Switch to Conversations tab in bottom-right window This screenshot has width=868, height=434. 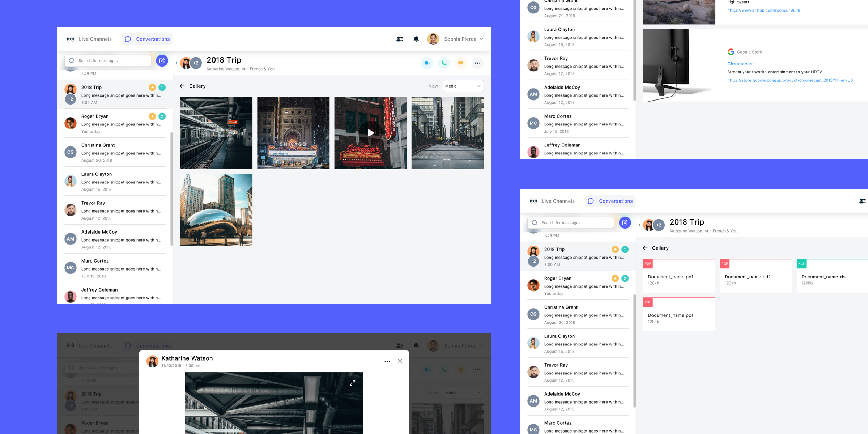coord(610,201)
